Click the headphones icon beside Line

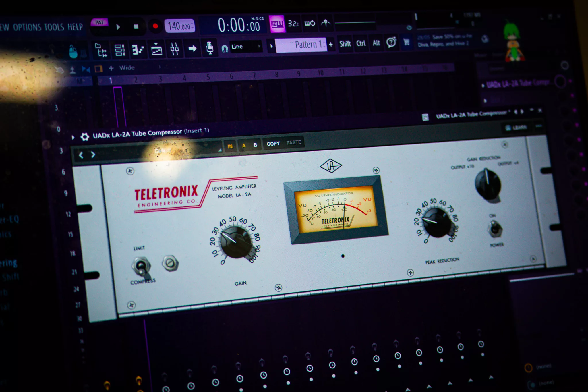coord(225,49)
